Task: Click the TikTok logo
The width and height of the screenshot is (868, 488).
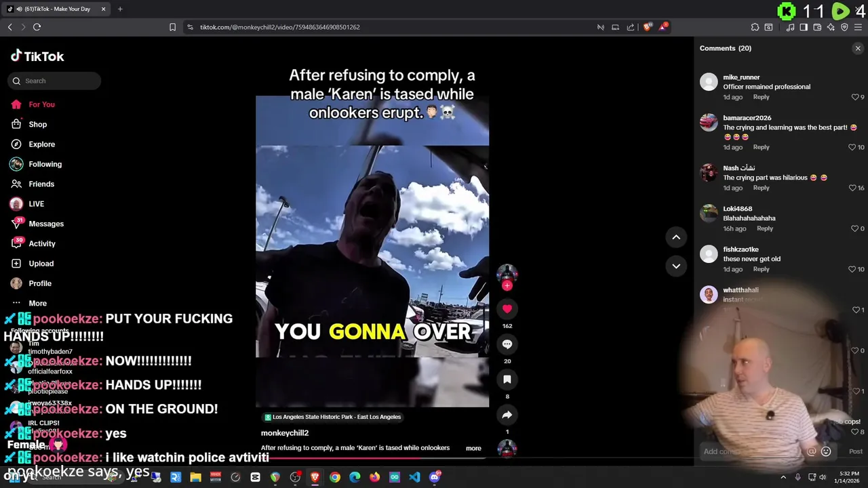Action: point(38,56)
